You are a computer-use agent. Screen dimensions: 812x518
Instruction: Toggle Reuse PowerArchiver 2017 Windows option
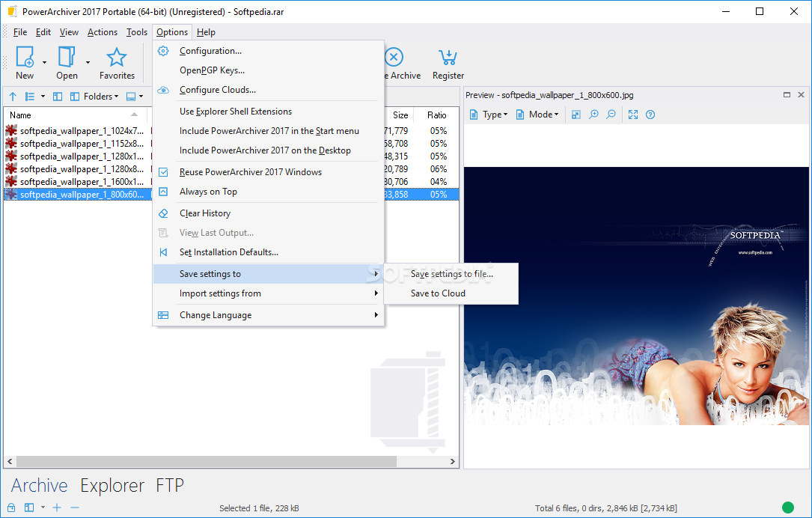pyautogui.click(x=268, y=172)
